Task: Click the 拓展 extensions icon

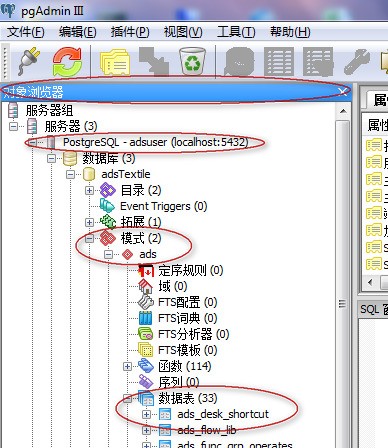Action: tap(108, 222)
